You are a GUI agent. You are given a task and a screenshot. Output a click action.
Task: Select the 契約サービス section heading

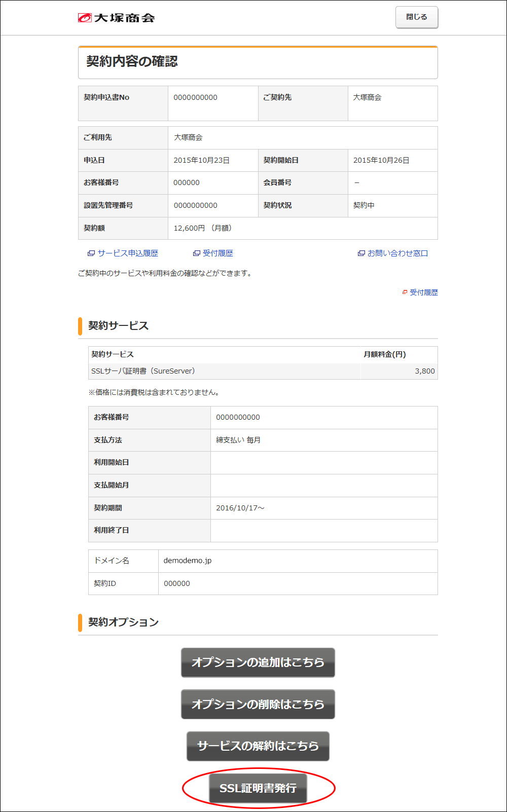(x=119, y=325)
